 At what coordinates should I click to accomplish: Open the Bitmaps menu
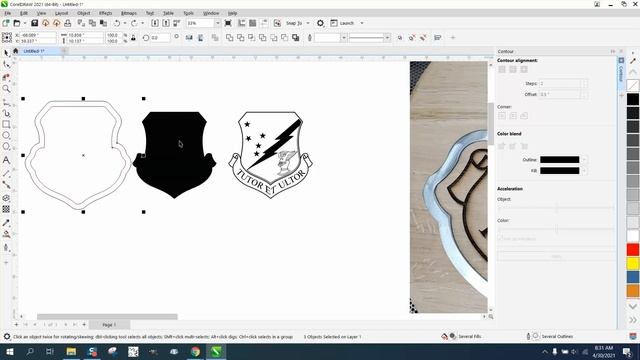(x=129, y=13)
